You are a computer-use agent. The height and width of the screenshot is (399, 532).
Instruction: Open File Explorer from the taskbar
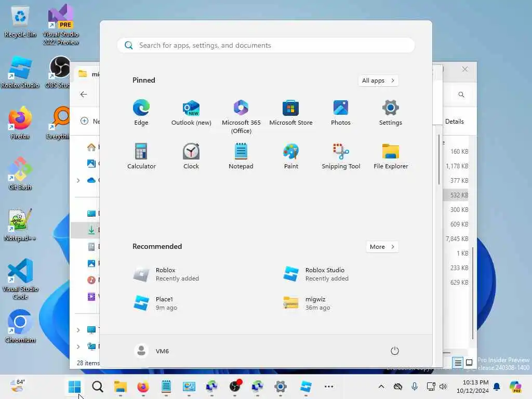(120, 387)
